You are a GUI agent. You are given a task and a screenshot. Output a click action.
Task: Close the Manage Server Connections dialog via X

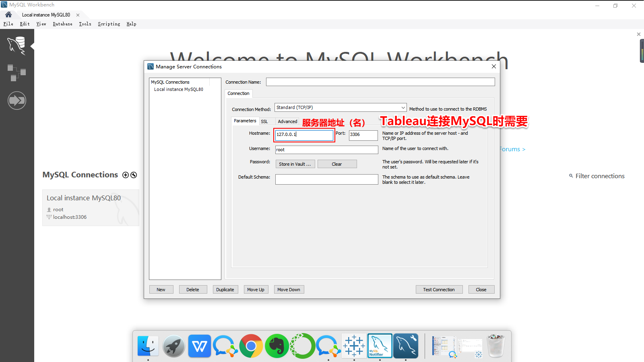pyautogui.click(x=494, y=66)
